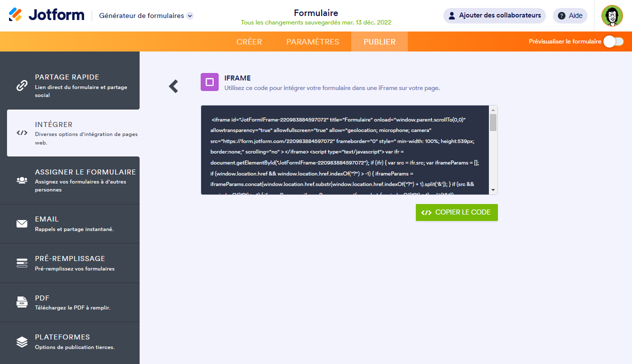Click the saved changes status text
The height and width of the screenshot is (364, 632).
click(316, 22)
